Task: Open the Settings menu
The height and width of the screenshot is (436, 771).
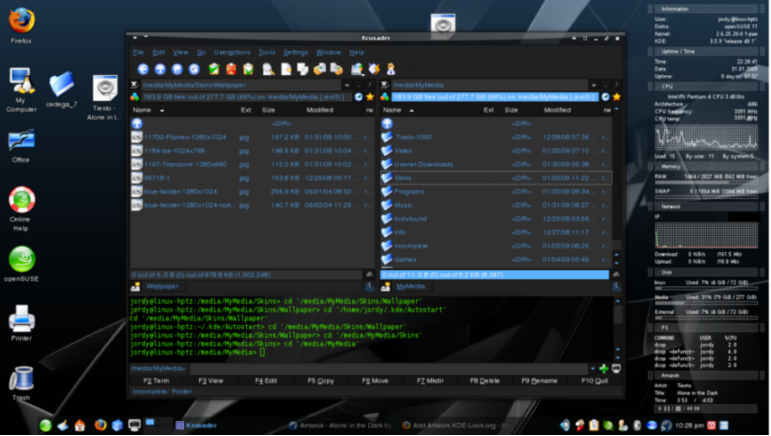Action: click(x=296, y=52)
